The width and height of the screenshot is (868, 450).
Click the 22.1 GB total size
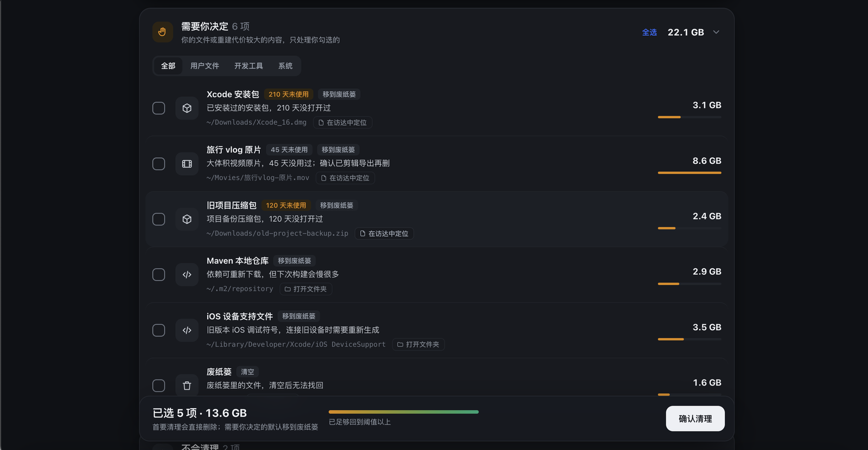pyautogui.click(x=686, y=33)
